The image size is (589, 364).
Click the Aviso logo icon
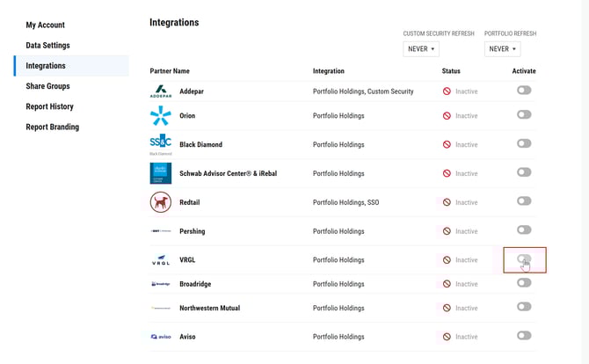[x=161, y=337]
